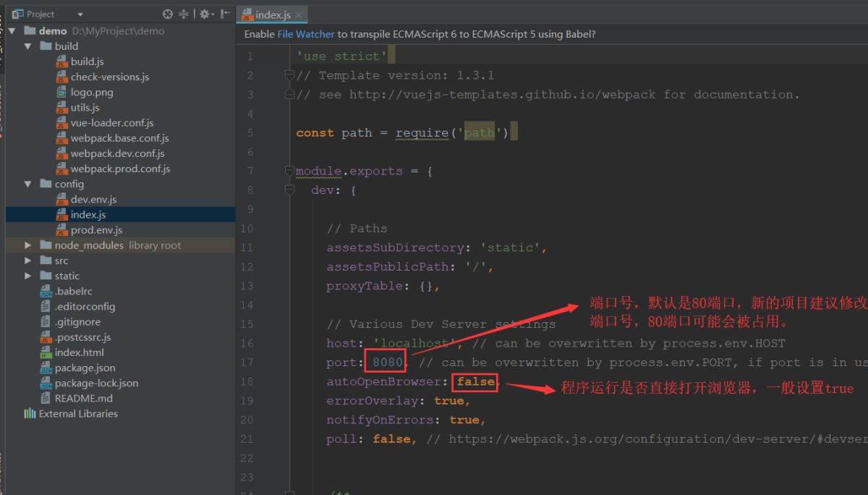Viewport: 868px width, 495px height.
Task: Click the File Watcher link
Action: pos(306,34)
